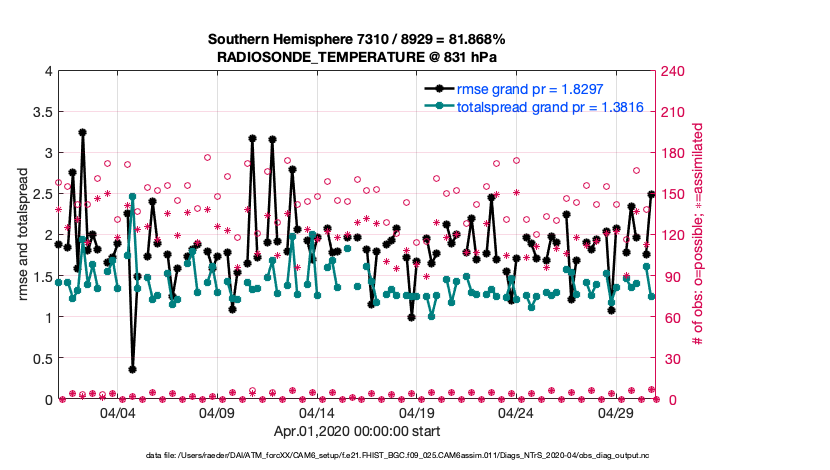Click the tallest teal totalspread peak near 04/04
This screenshot has width=830, height=470.
pos(133,197)
